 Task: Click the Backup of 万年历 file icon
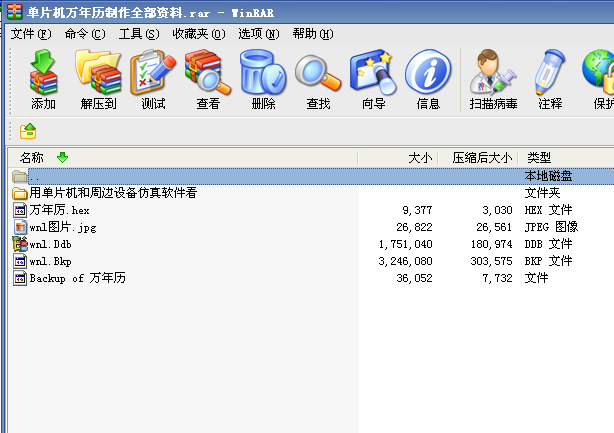point(20,278)
